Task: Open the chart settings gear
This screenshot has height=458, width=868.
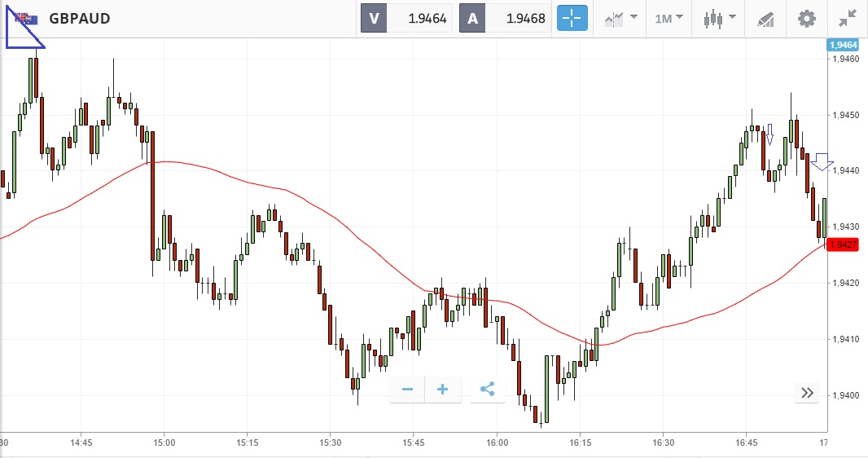Action: click(806, 18)
